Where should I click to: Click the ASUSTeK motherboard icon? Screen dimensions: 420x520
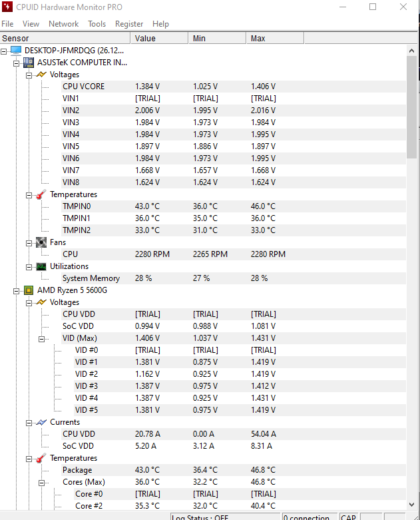[x=29, y=63]
